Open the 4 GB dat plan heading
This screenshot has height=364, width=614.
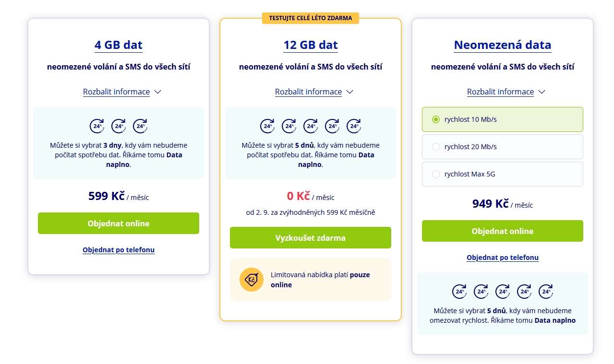[x=119, y=45]
